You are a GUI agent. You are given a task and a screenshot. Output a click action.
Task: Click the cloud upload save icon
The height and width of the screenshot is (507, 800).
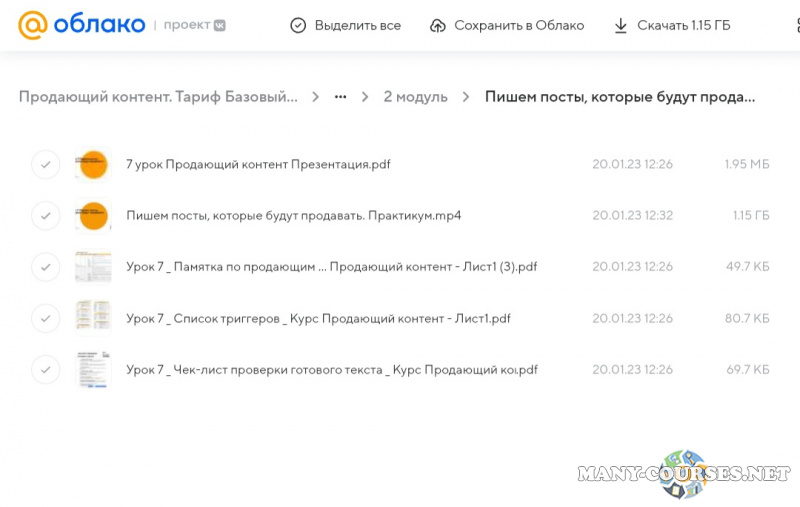(437, 25)
